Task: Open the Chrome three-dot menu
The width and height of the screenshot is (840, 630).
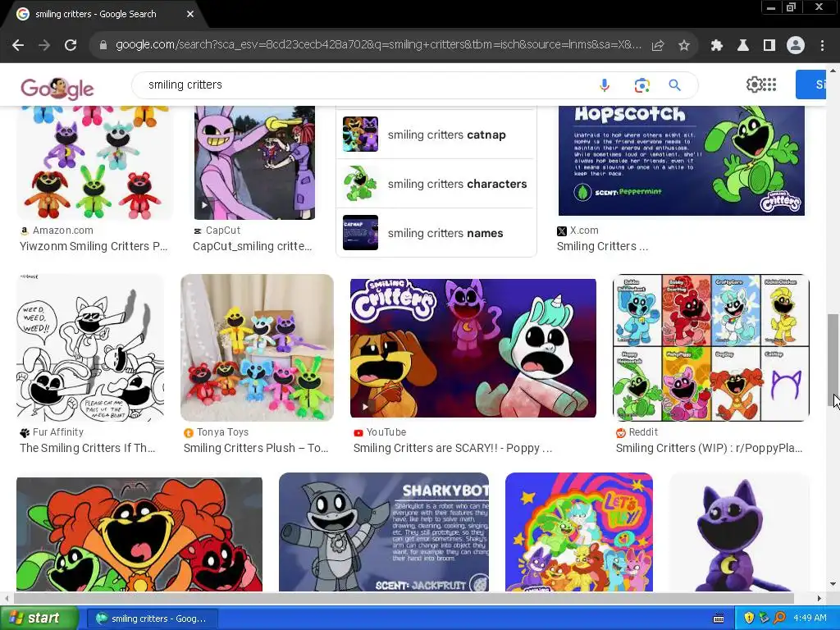Action: click(822, 46)
